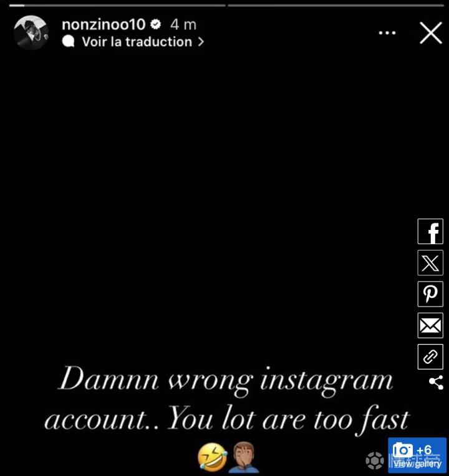
Task: Expand translation via the chevron arrow
Action: coord(201,42)
